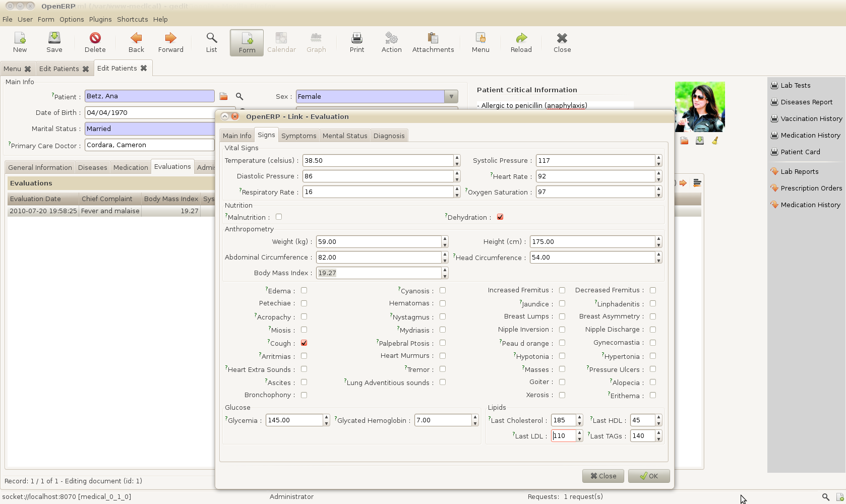Click the dialog's Close button
This screenshot has height=504, width=846.
pos(603,476)
